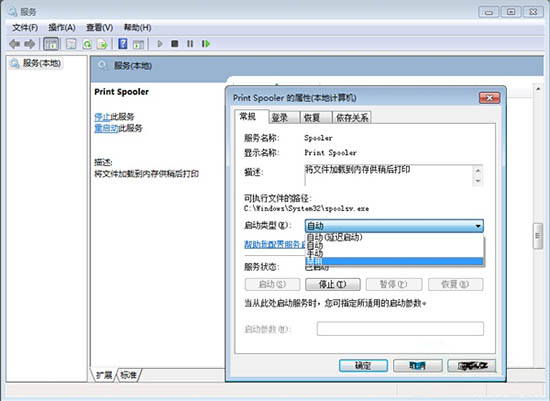Screen dimensions: 550x401
Task: Open the blue Help question-mark icon
Action: coord(123,44)
